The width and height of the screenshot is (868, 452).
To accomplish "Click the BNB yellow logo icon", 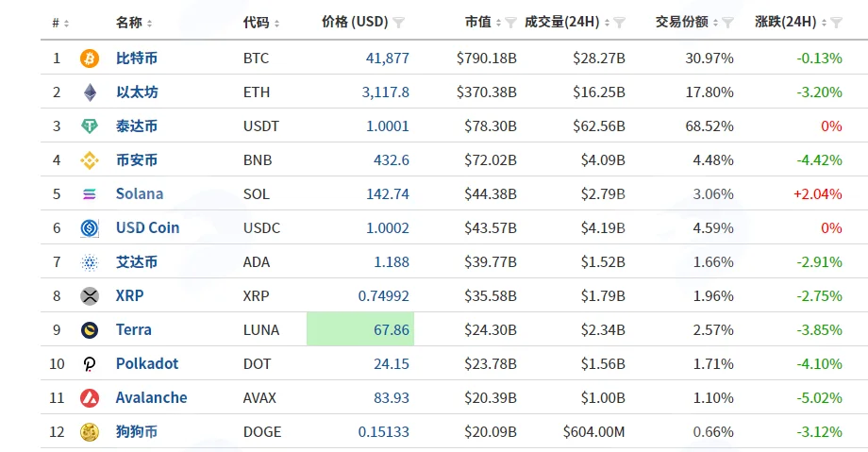I will click(90, 160).
